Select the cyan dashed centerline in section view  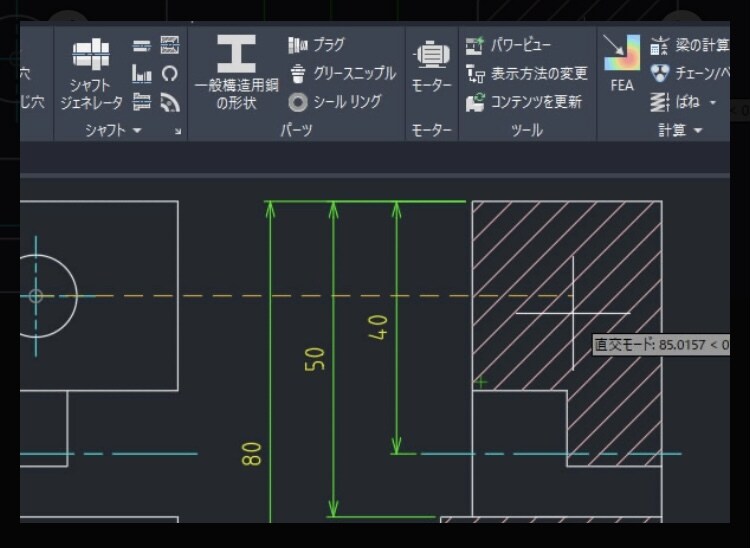pyautogui.click(x=550, y=453)
